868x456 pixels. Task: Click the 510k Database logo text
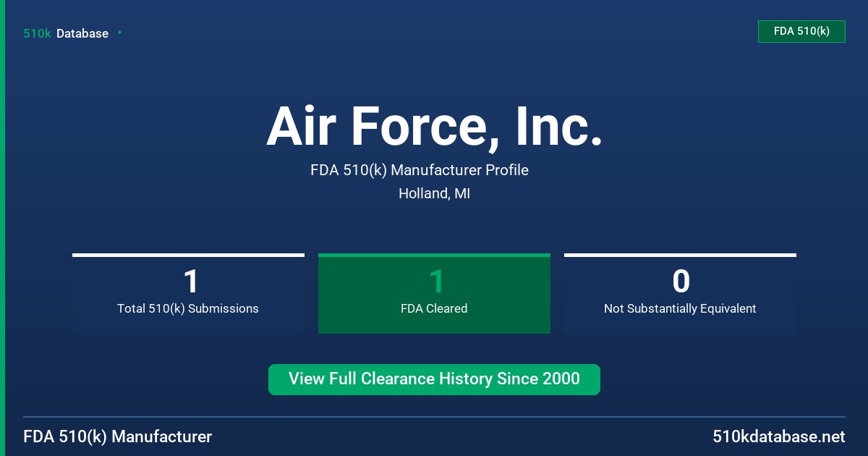coord(66,33)
